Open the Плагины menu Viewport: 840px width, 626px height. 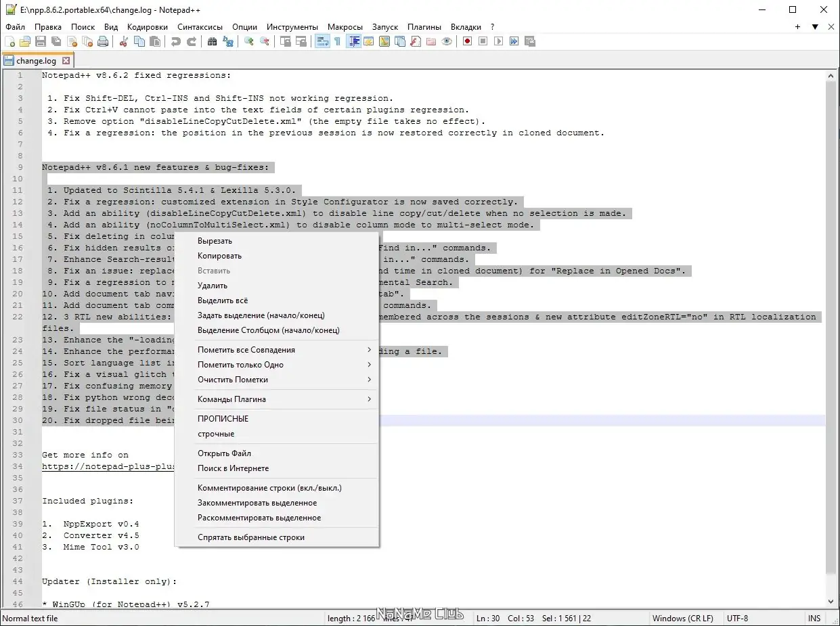[x=424, y=27]
